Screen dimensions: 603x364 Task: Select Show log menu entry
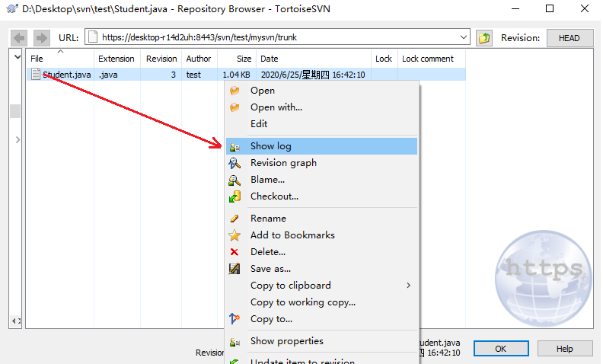click(321, 146)
